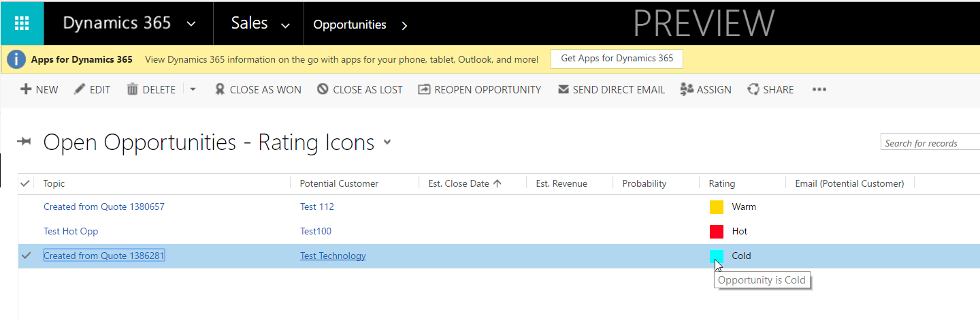Sort by Potential Customer column

pos(339,183)
